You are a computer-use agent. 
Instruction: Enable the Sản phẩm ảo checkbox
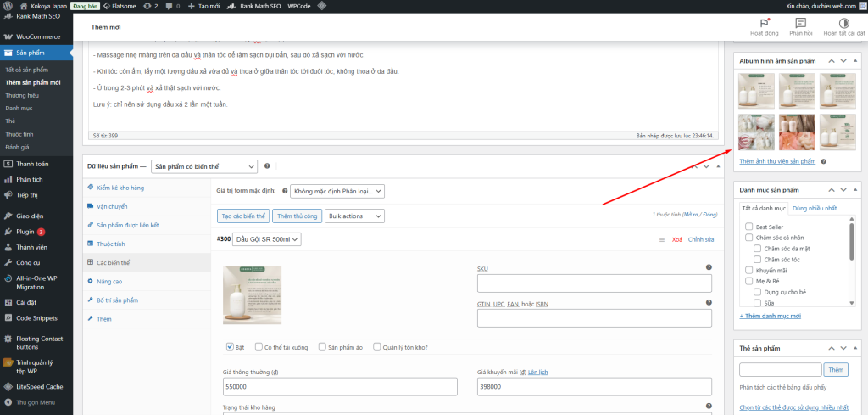click(322, 346)
